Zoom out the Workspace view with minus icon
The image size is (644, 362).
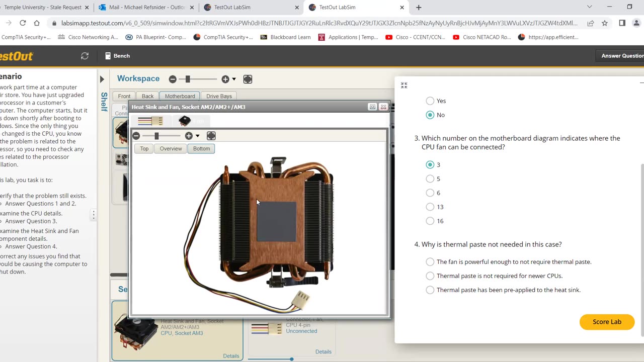[173, 79]
